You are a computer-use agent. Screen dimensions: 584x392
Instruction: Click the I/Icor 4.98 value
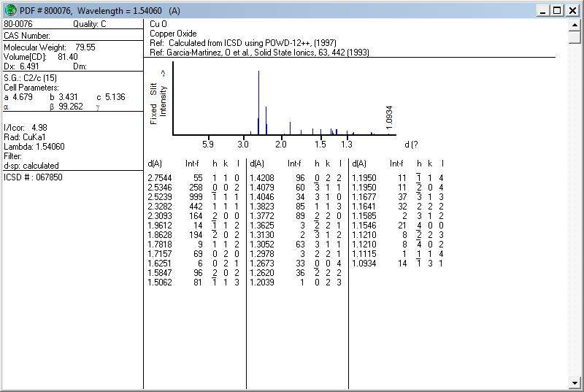click(39, 128)
